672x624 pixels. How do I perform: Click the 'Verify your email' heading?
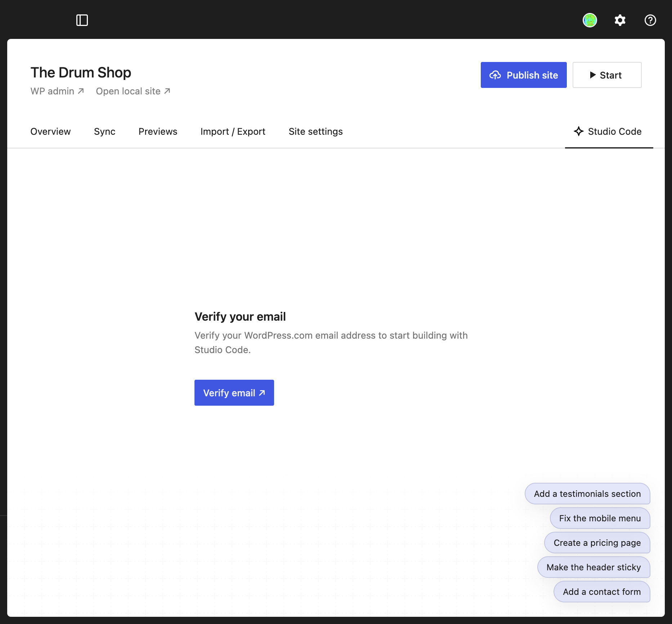point(240,316)
